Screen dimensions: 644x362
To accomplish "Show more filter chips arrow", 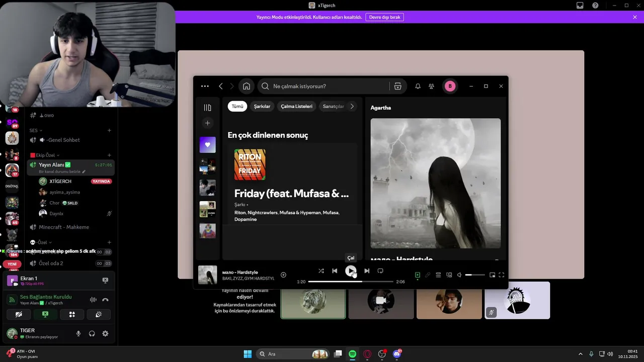I will (352, 106).
